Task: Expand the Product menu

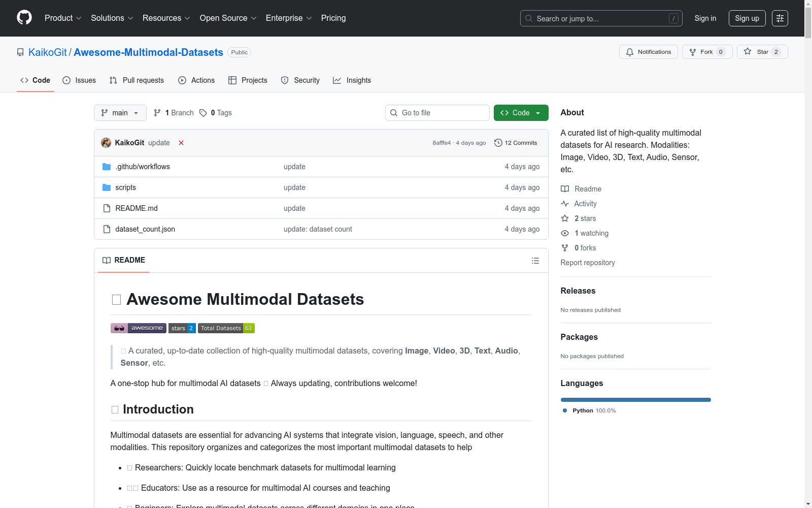Action: 63,18
